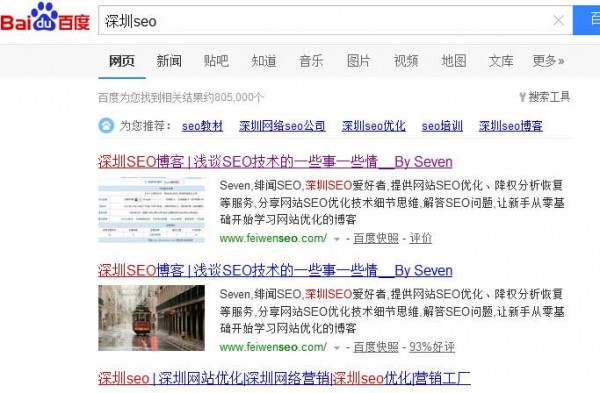Expand the dropdown arrow after first feiwenseo URL

pos(337,239)
